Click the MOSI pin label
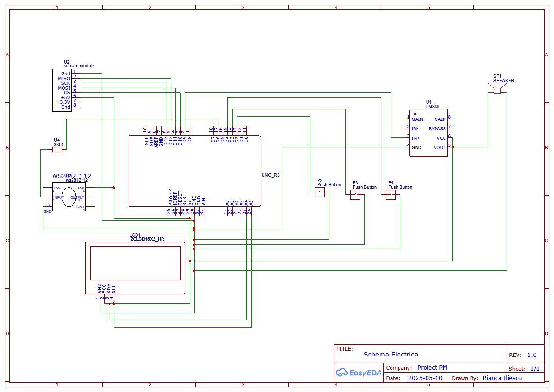This screenshot has height=392, width=554. 64,88
